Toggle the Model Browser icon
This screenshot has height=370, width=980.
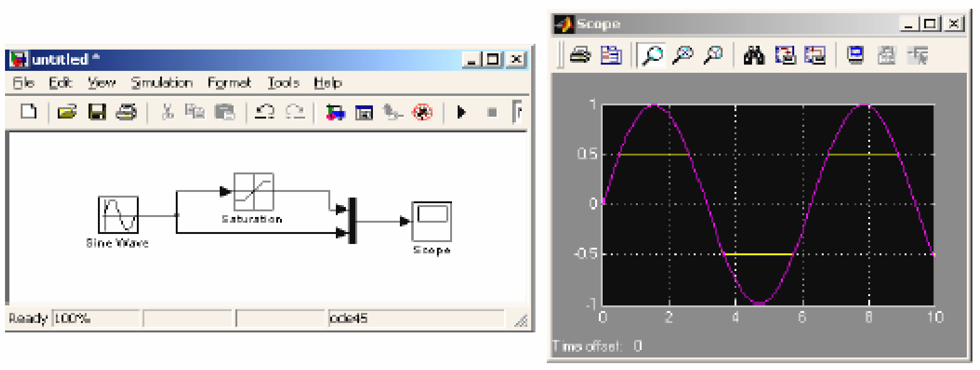pyautogui.click(x=364, y=113)
